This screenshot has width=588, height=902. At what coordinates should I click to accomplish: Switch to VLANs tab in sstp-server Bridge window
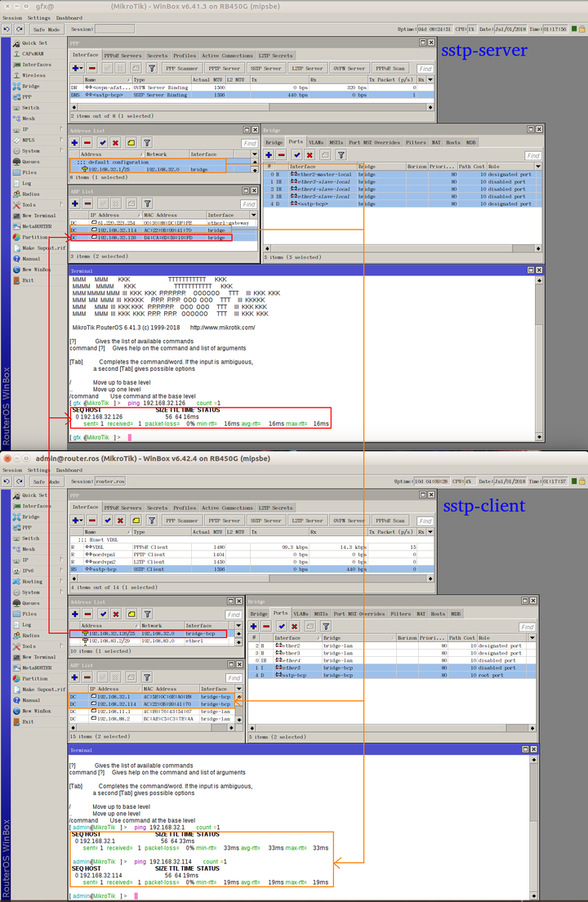(x=316, y=142)
